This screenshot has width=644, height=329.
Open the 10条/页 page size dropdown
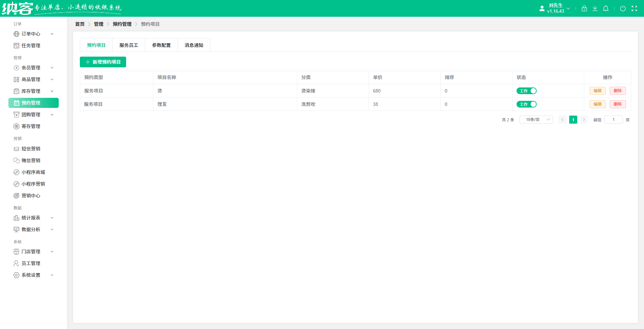536,120
